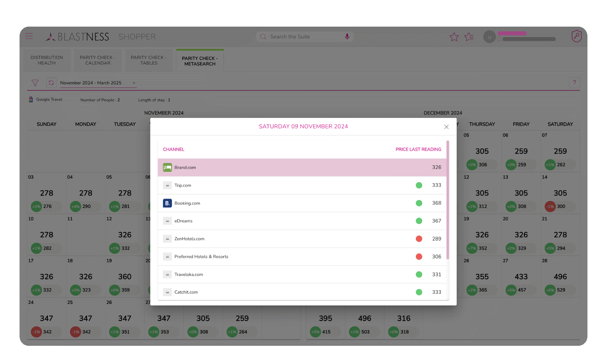Click the December 2024 month heading
The height and width of the screenshot is (364, 607).
(443, 113)
